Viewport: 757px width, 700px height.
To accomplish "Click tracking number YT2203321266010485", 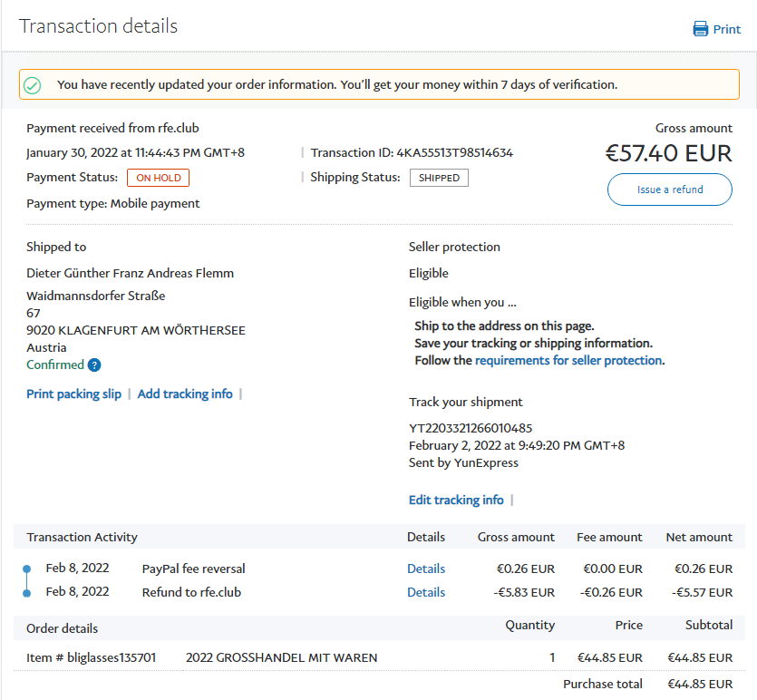I will [471, 428].
